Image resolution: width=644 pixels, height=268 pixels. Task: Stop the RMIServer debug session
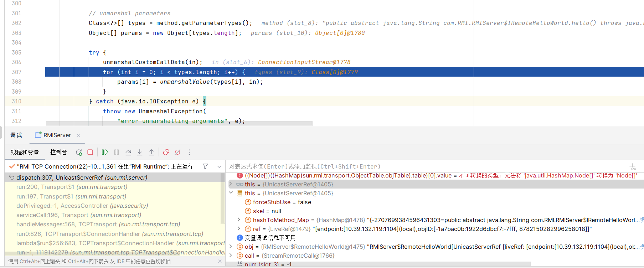(x=90, y=152)
